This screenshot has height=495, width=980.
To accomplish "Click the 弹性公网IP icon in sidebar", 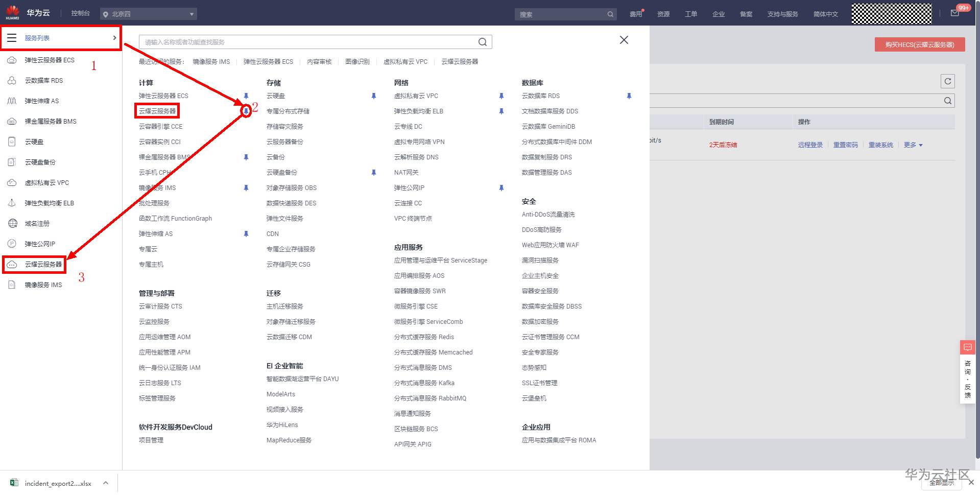I will click(12, 244).
